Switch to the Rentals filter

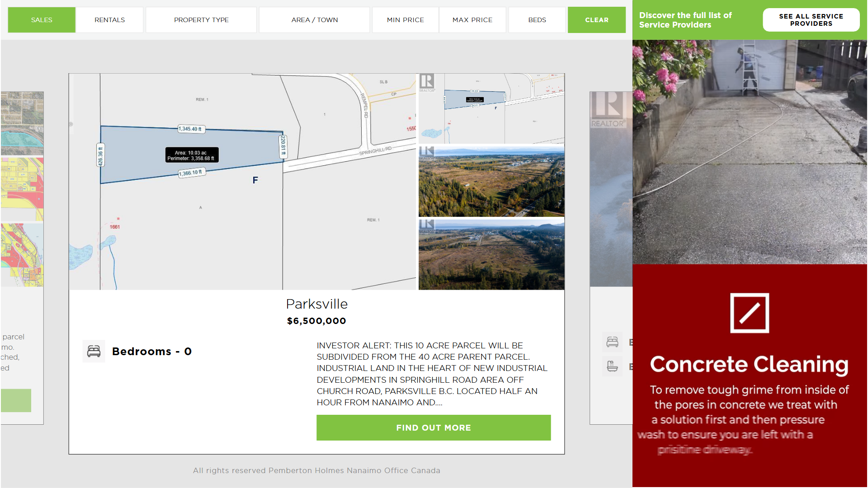[x=109, y=20]
